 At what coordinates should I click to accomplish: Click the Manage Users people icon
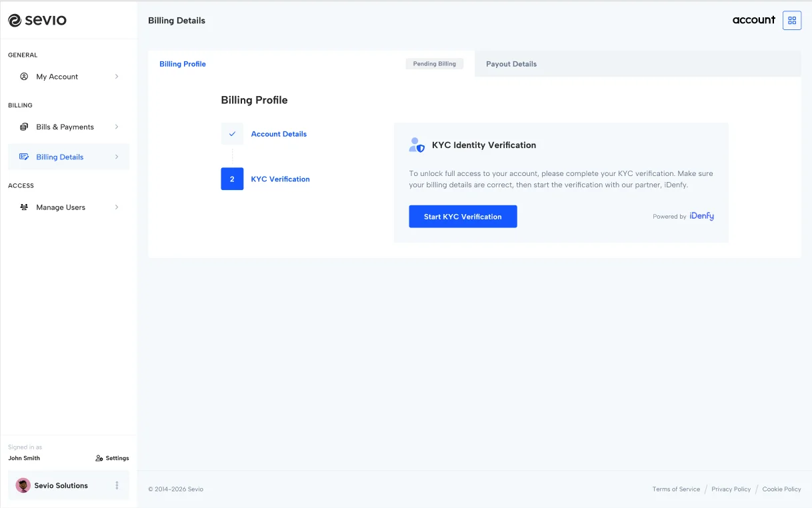point(24,207)
